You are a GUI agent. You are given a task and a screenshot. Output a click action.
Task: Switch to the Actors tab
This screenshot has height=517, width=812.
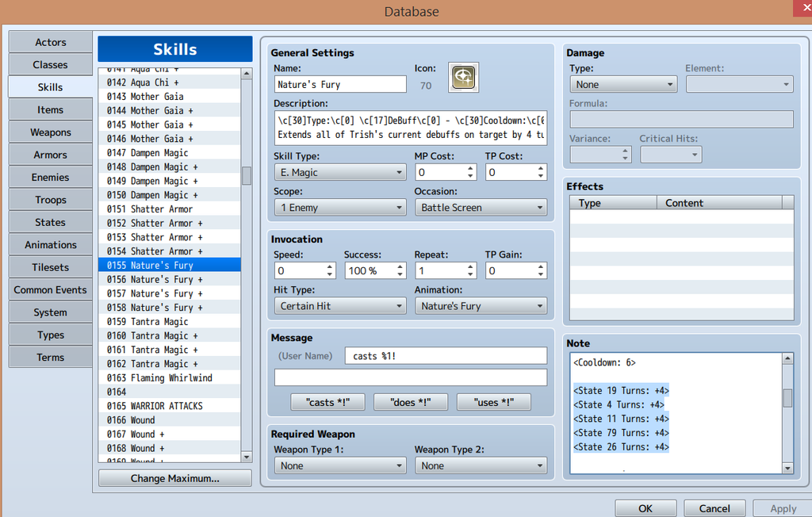51,42
